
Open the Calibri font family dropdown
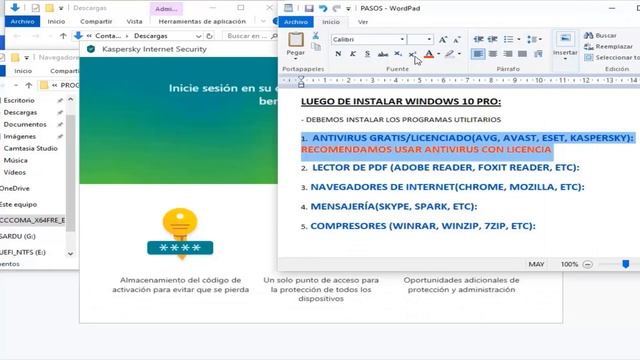(x=402, y=39)
